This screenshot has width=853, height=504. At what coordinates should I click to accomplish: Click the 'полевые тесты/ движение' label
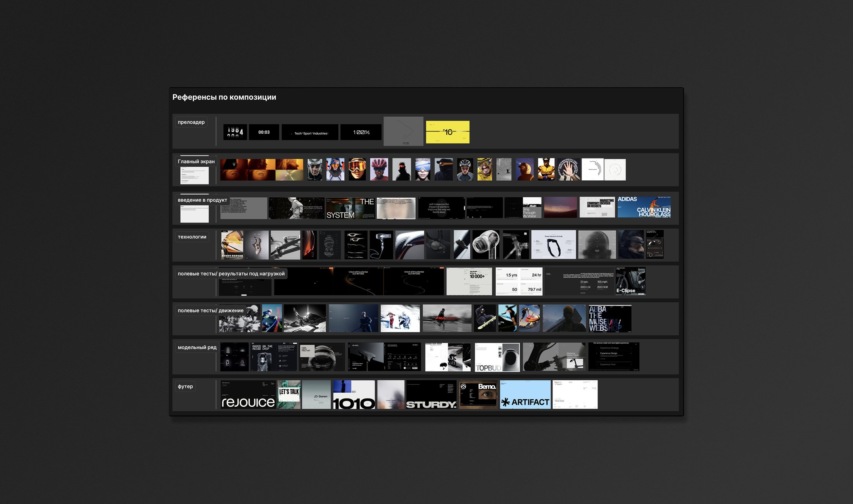tap(211, 311)
